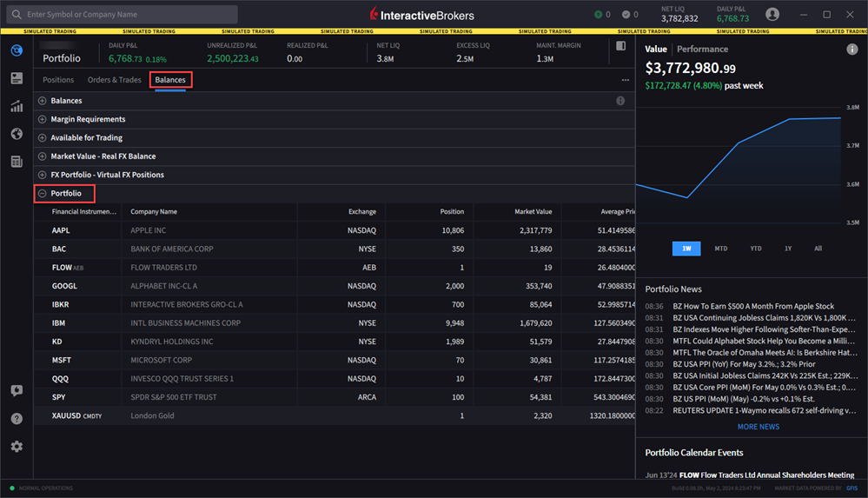Select the QQQ row
Viewport: 868px width, 498px height.
335,379
